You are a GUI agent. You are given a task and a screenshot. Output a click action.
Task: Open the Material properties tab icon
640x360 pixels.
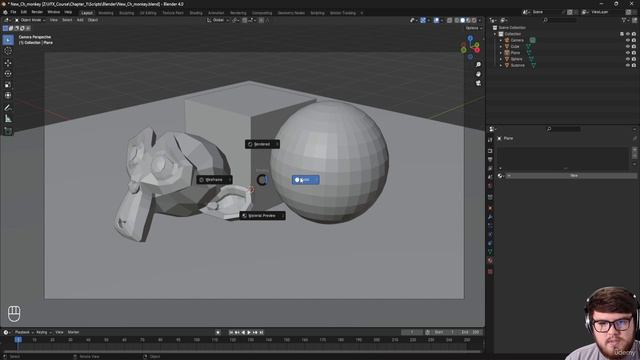point(490,260)
